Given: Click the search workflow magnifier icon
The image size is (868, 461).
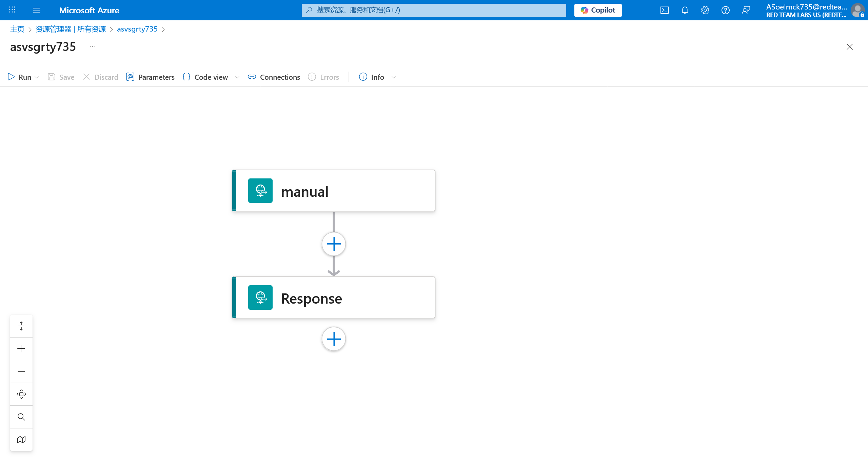Looking at the screenshot, I should coord(21,417).
